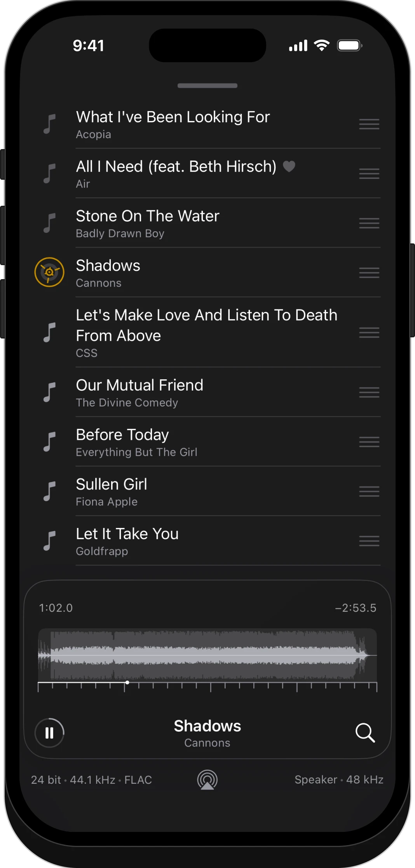Tap the Speaker · 48 kHz output label
The image size is (415, 868).
click(339, 779)
